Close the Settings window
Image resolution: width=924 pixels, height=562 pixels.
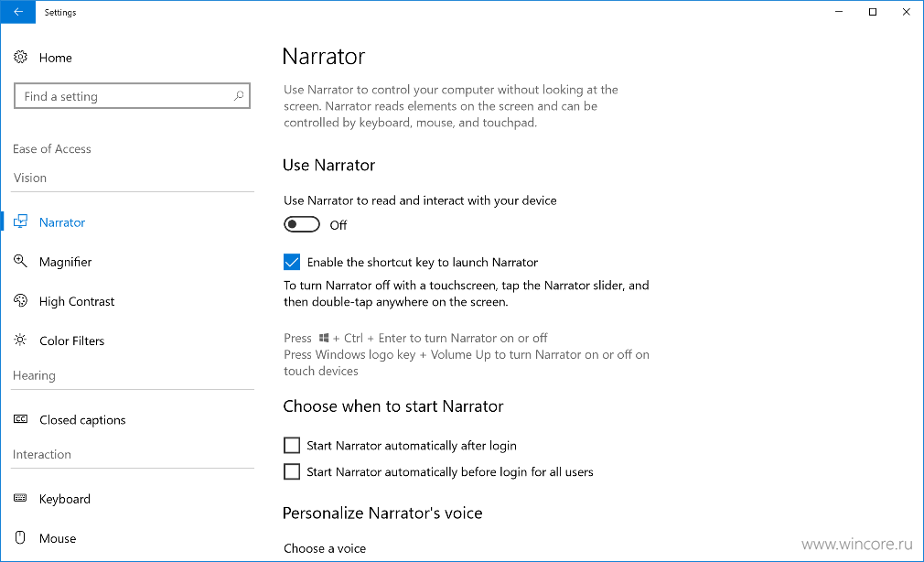click(907, 12)
